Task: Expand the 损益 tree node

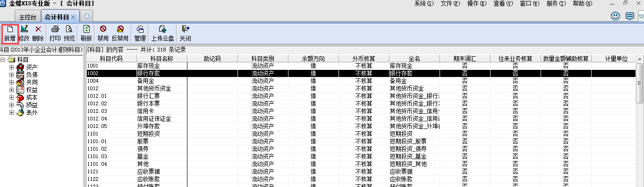Action: pos(11,105)
